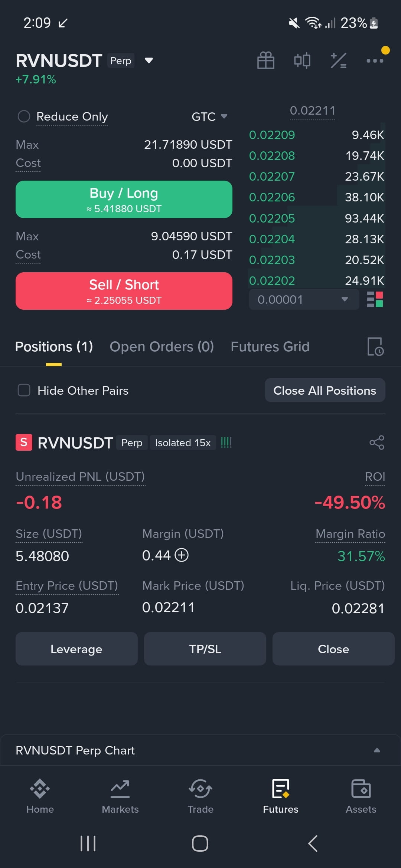This screenshot has width=401, height=868.
Task: Add margin with the plus icon
Action: click(x=182, y=555)
